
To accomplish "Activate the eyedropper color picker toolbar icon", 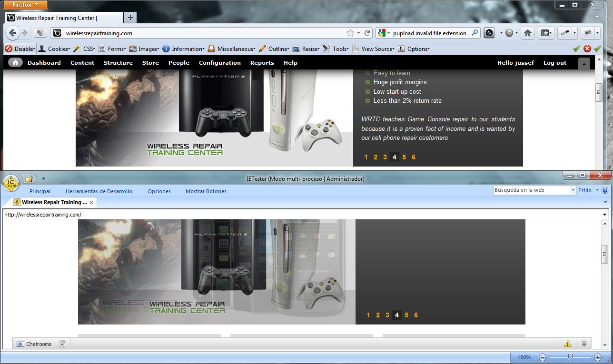I will [565, 33].
